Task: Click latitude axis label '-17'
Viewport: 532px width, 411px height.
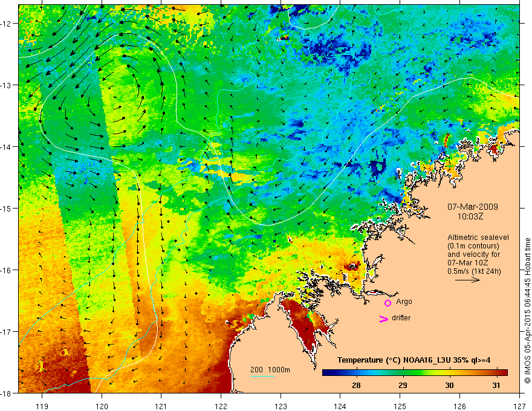Action: pyautogui.click(x=7, y=332)
